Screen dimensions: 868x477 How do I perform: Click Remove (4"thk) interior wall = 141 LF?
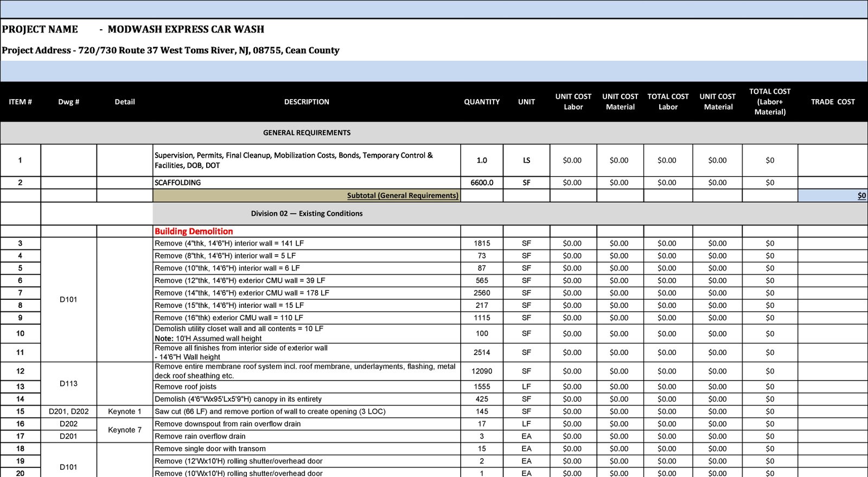pyautogui.click(x=307, y=243)
